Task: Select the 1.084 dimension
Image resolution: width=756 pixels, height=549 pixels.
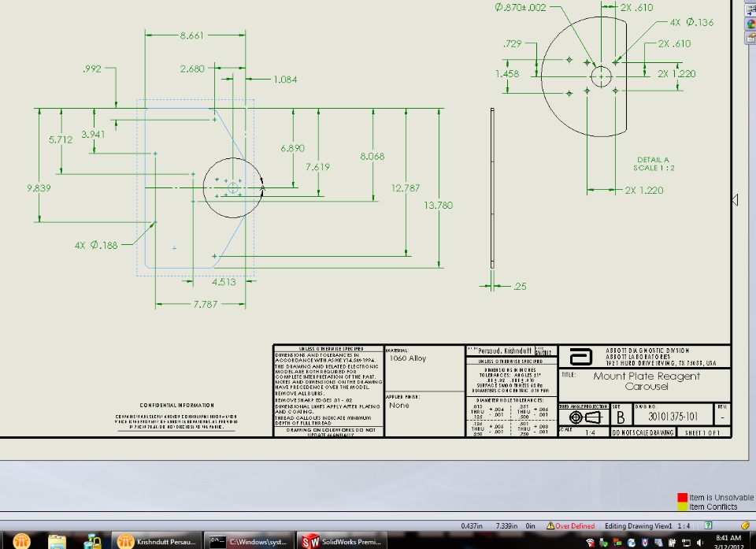Action: click(285, 80)
